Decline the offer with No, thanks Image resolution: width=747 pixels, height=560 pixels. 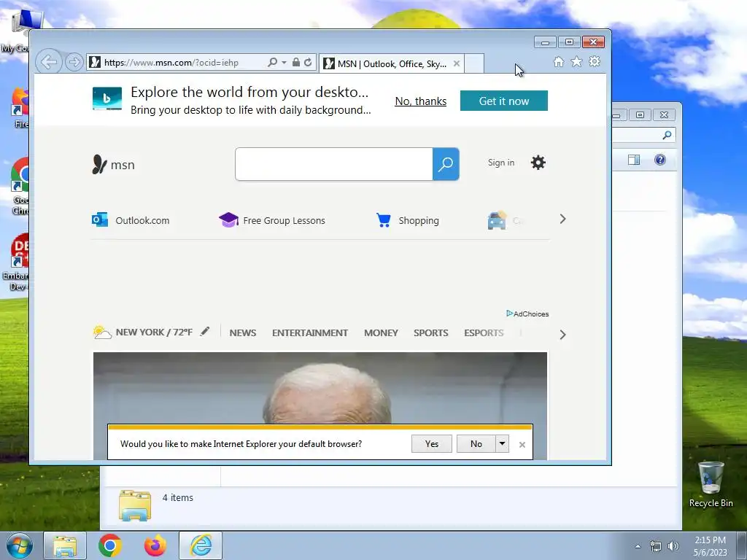(x=421, y=101)
